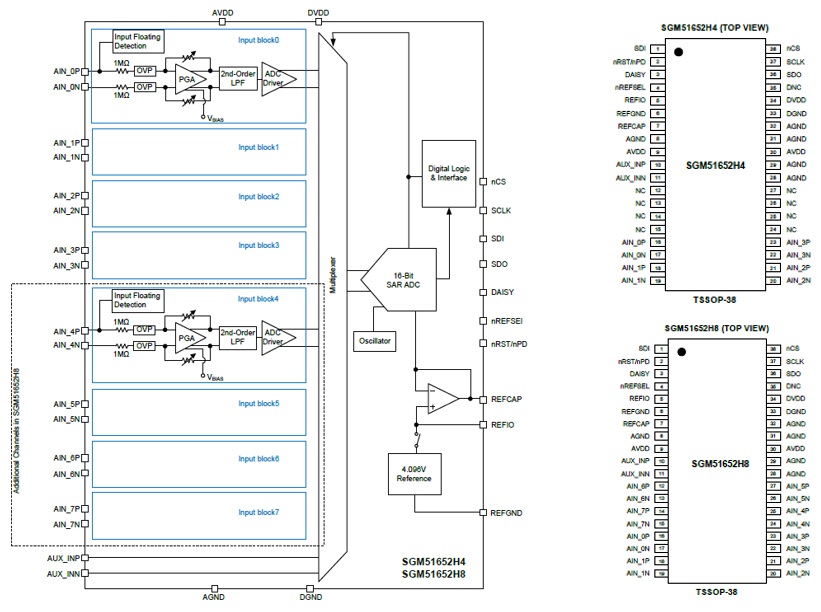Click the 2nd-Order LPF box in Input block0
Viewport: 821px width, 612px height.
coord(238,79)
